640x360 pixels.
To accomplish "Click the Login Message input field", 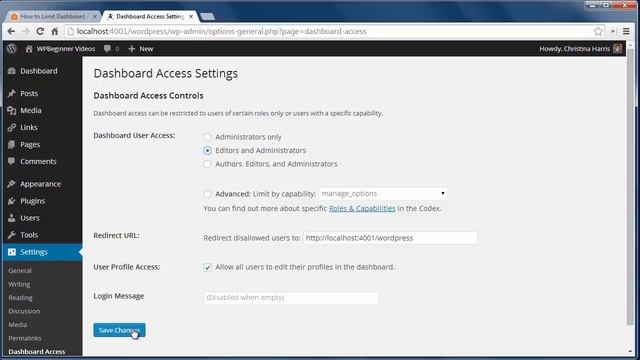I will click(291, 298).
